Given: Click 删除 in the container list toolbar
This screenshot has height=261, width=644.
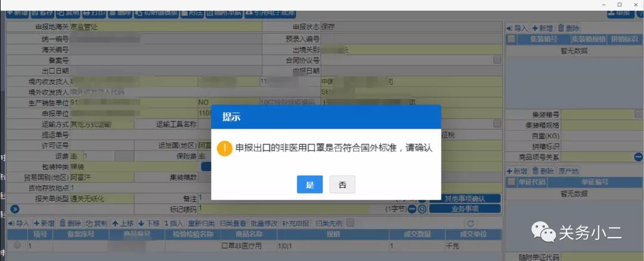Looking at the screenshot, I should 568,29.
